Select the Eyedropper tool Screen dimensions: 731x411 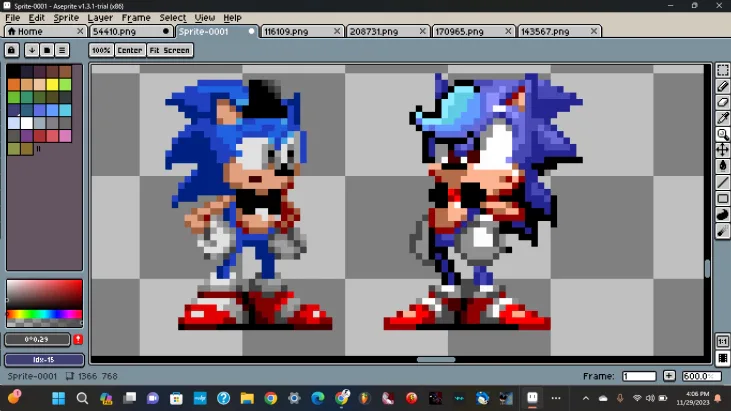click(722, 118)
